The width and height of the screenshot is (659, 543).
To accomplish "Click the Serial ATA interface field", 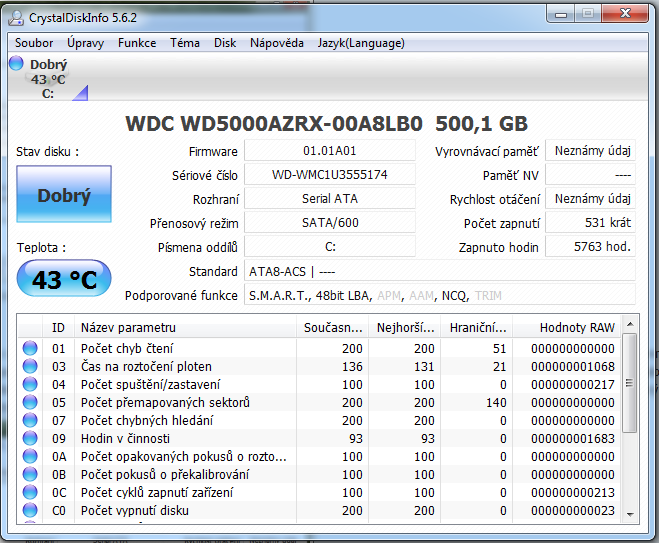I will point(330,198).
